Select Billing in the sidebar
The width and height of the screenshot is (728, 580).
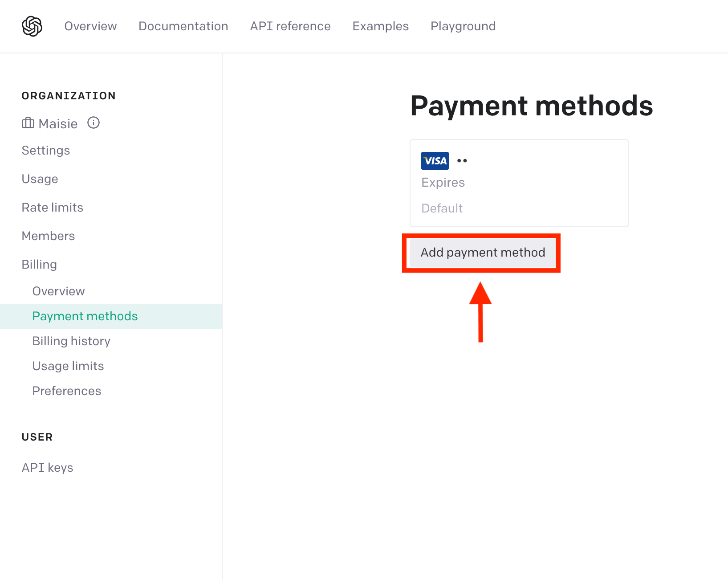[39, 264]
